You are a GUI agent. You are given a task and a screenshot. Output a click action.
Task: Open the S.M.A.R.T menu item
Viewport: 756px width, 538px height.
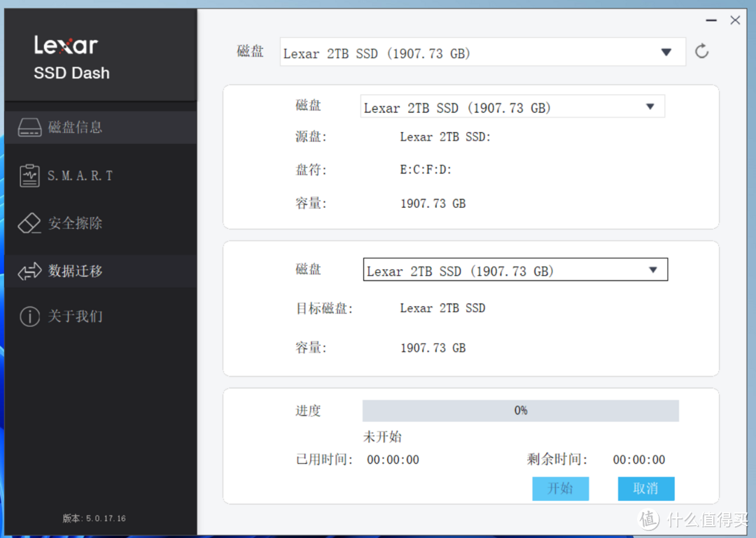click(101, 176)
